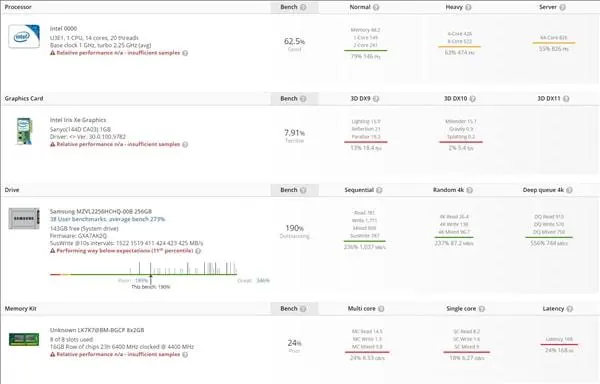This screenshot has height=384, width=600.
Task: Open help icon beside Heavy column header
Action: (468, 7)
